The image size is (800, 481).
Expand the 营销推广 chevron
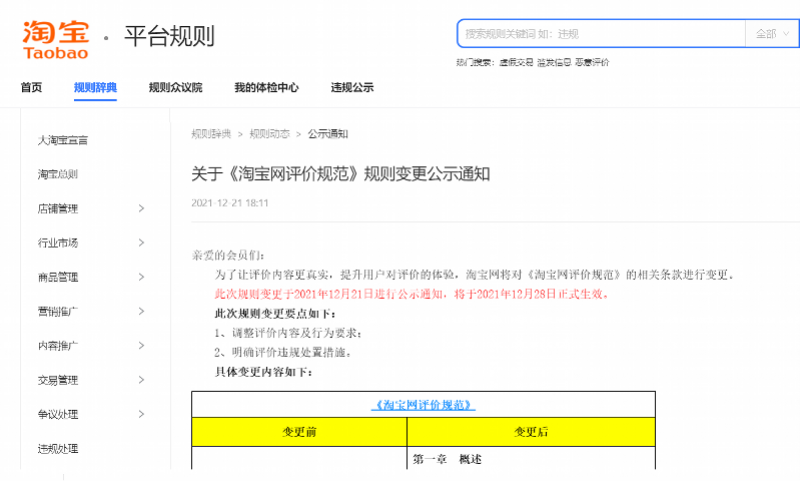coord(141,311)
